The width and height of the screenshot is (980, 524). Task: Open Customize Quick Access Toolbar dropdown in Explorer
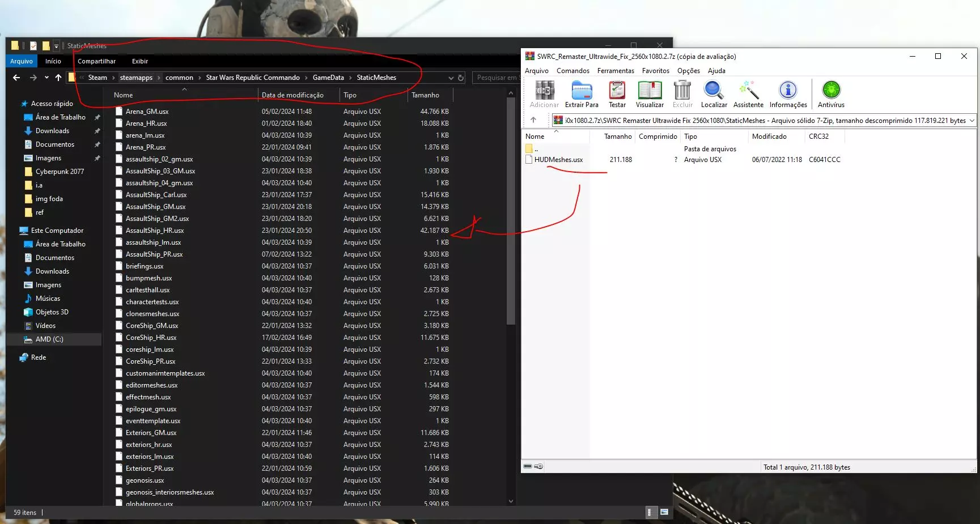click(56, 46)
